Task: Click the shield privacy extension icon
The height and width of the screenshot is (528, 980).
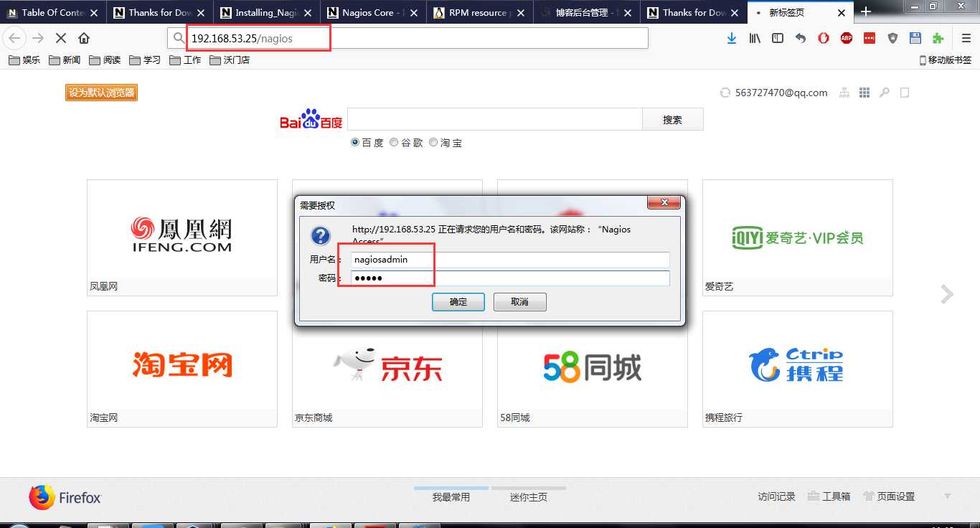Action: pos(892,38)
